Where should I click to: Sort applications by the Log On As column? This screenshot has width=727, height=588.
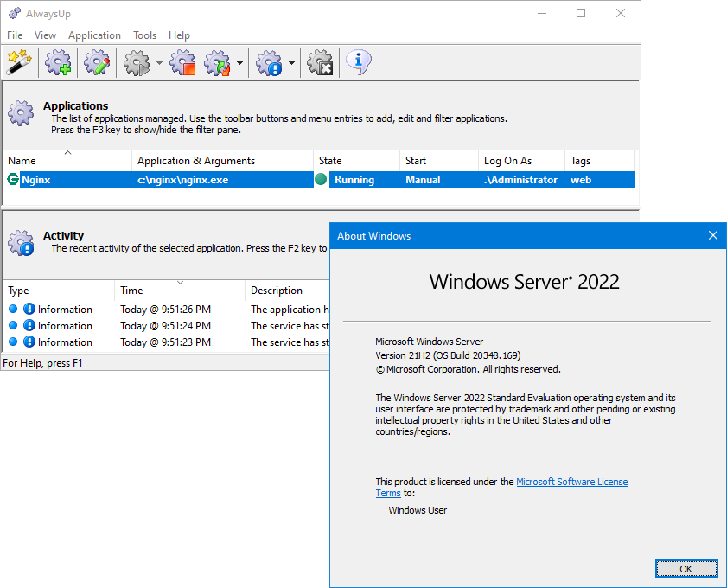tap(521, 161)
